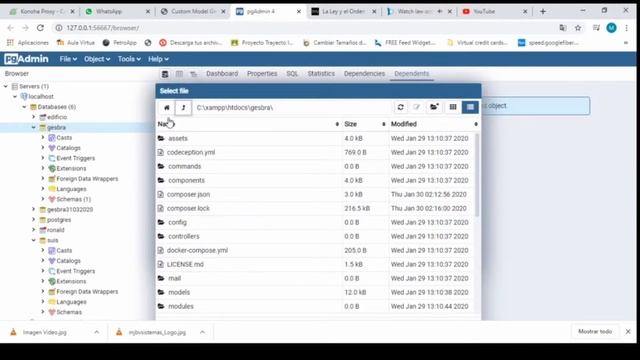640x360 pixels.
Task: Collapse the localhost server node
Action: pyautogui.click(x=15, y=96)
